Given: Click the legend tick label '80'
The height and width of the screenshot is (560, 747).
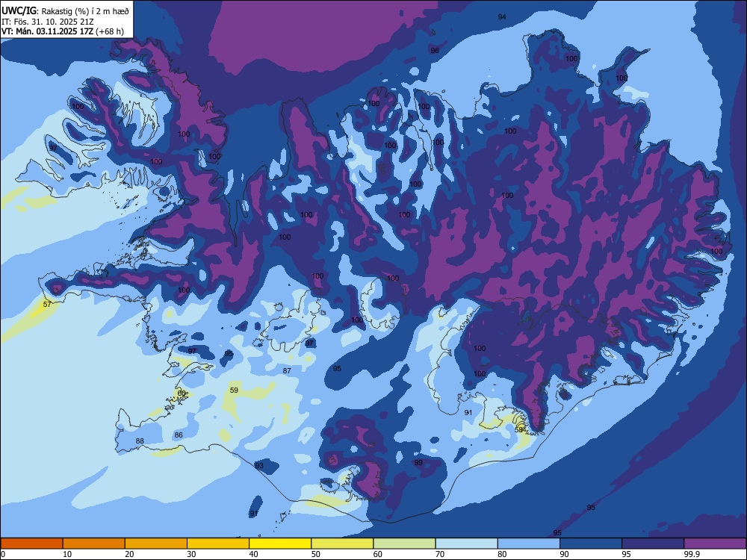Looking at the screenshot, I should tap(502, 554).
